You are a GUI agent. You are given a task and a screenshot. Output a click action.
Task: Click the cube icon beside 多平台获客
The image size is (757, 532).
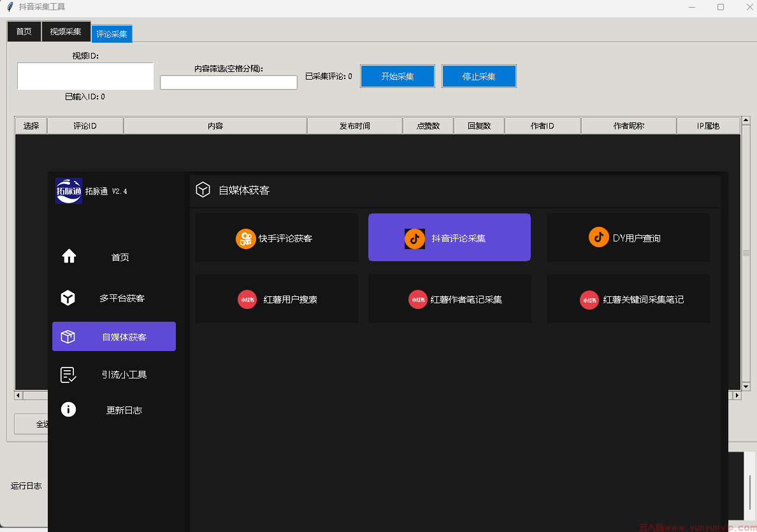tap(68, 298)
